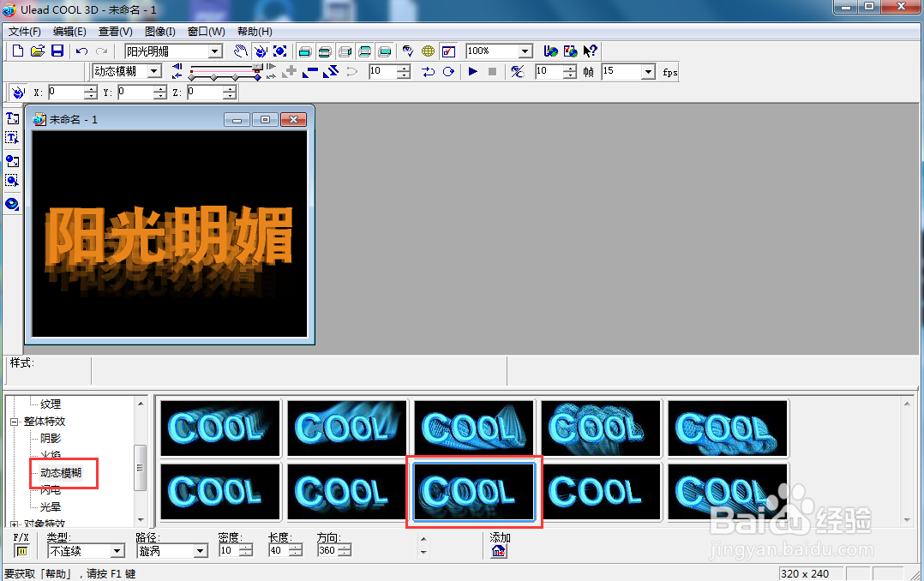Open the 图像(I) menu
The width and height of the screenshot is (924, 581).
tap(160, 31)
